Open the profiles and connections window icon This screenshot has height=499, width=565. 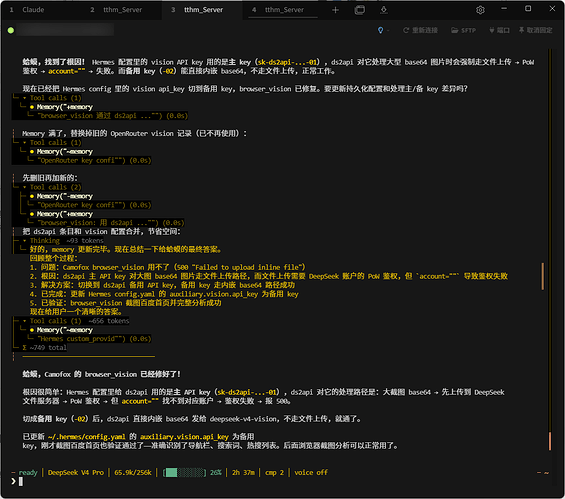(x=359, y=10)
